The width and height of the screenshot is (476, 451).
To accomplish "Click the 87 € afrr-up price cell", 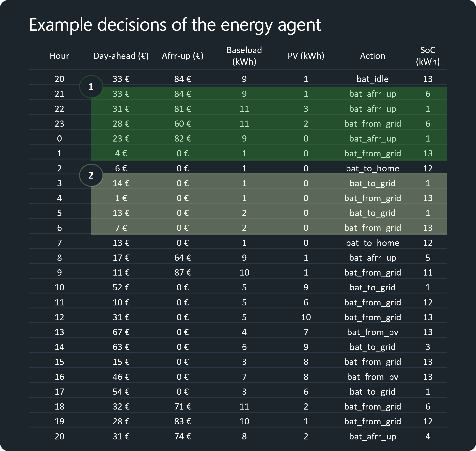I will pyautogui.click(x=183, y=272).
